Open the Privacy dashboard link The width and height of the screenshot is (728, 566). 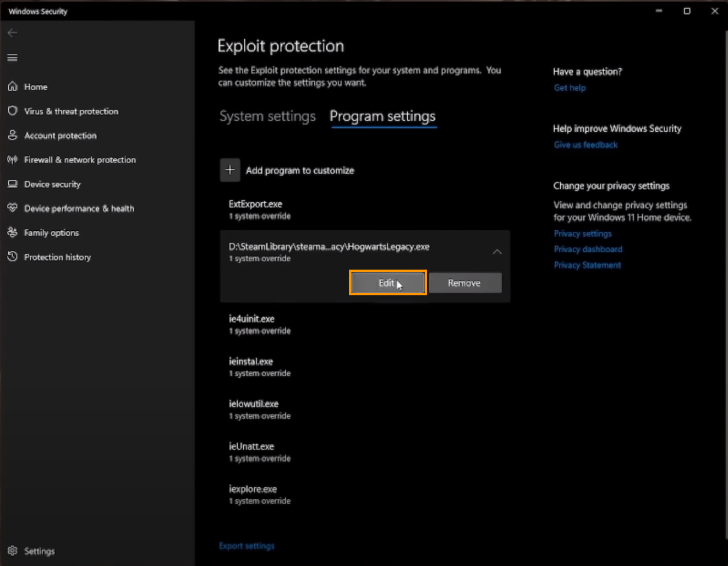click(x=588, y=249)
